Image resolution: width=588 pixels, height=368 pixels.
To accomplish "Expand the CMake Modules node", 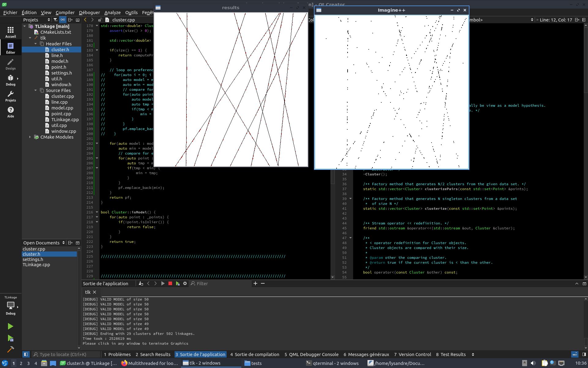I will click(x=30, y=137).
